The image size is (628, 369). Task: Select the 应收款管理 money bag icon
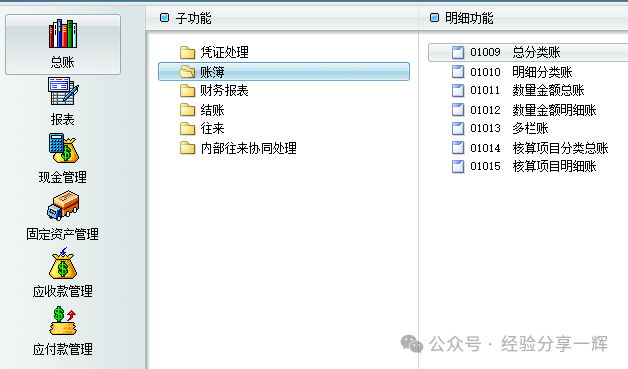pyautogui.click(x=63, y=263)
